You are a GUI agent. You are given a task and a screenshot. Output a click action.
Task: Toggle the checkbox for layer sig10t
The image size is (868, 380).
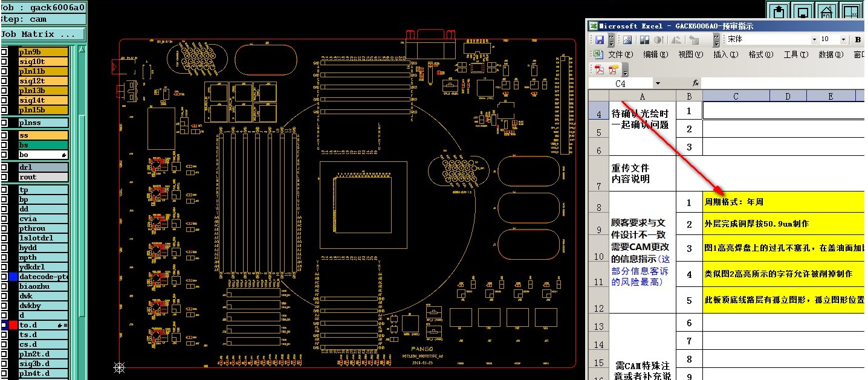4,62
